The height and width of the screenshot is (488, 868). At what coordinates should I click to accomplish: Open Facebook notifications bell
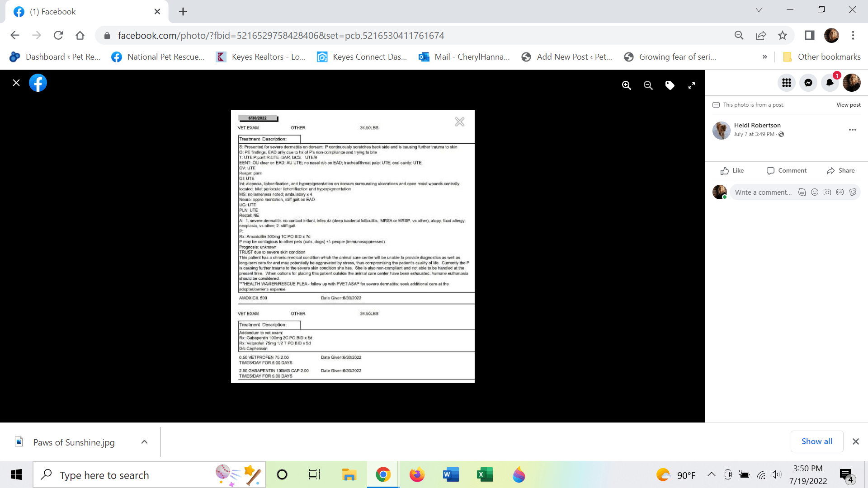[x=830, y=83]
